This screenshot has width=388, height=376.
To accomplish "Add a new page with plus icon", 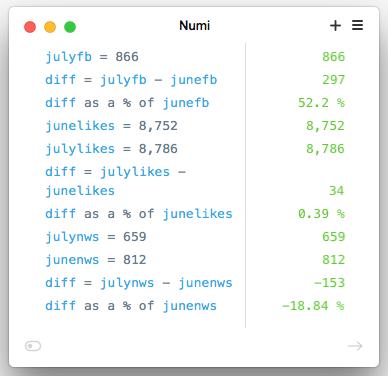I will coord(335,26).
